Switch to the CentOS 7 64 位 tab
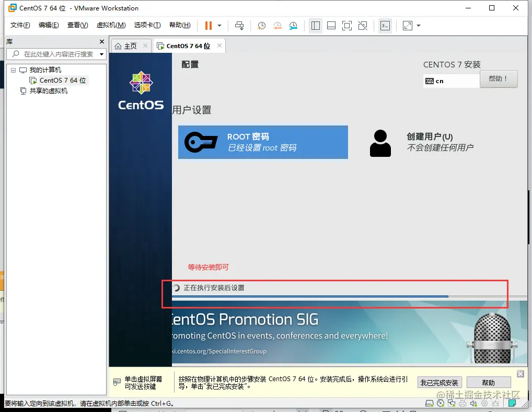Screen dimensions: 532x412 (188, 46)
